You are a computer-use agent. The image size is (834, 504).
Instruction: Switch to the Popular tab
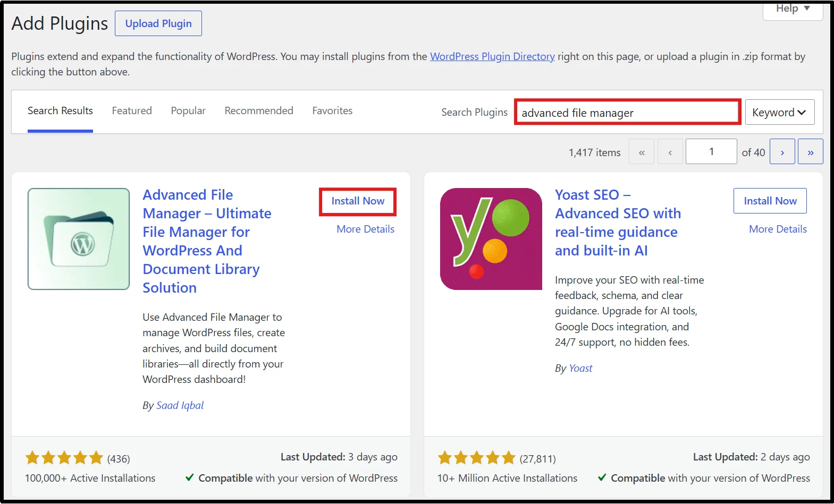click(x=188, y=111)
